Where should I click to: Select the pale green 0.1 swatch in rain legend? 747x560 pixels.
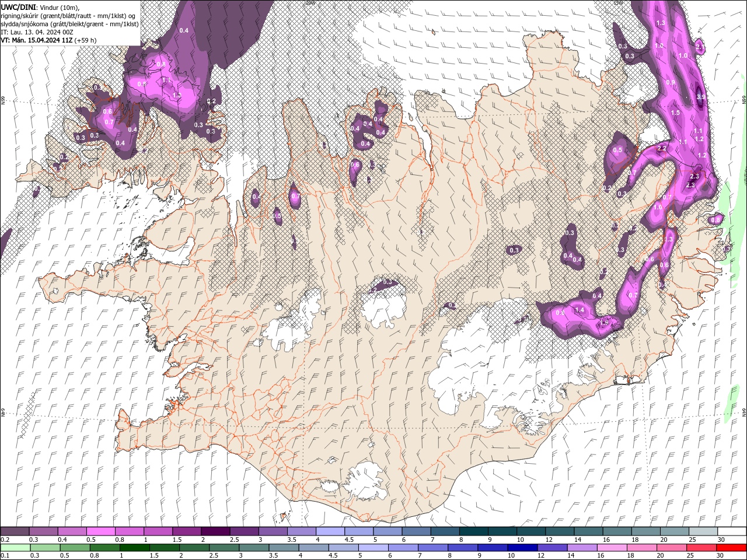15,547
